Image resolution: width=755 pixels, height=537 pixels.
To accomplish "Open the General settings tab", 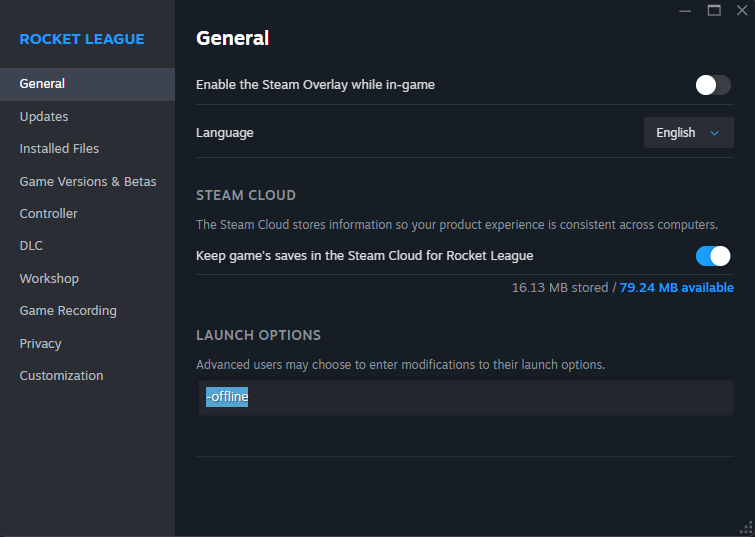I will 87,84.
